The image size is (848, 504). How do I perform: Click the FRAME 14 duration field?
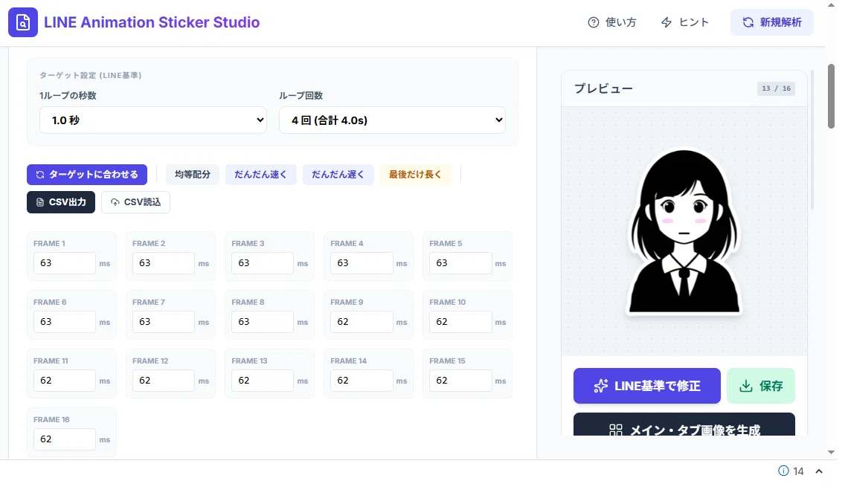coord(362,381)
